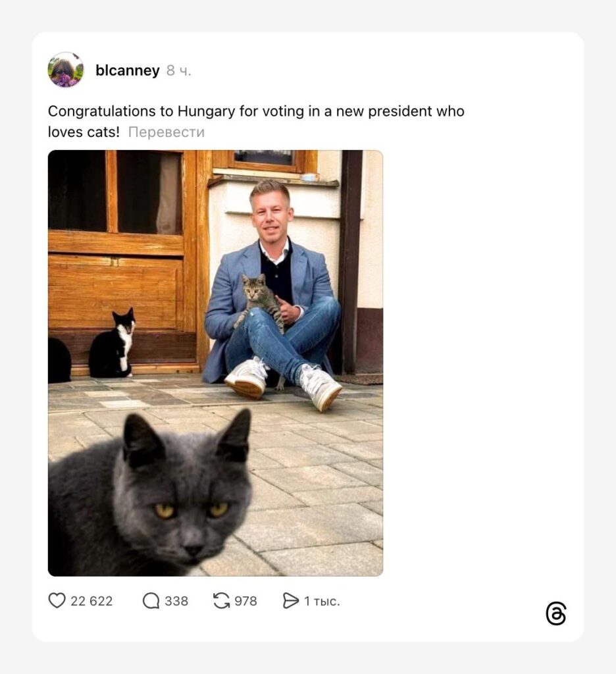Click the 1 тыс. shares count
The width and height of the screenshot is (616, 674).
(322, 601)
